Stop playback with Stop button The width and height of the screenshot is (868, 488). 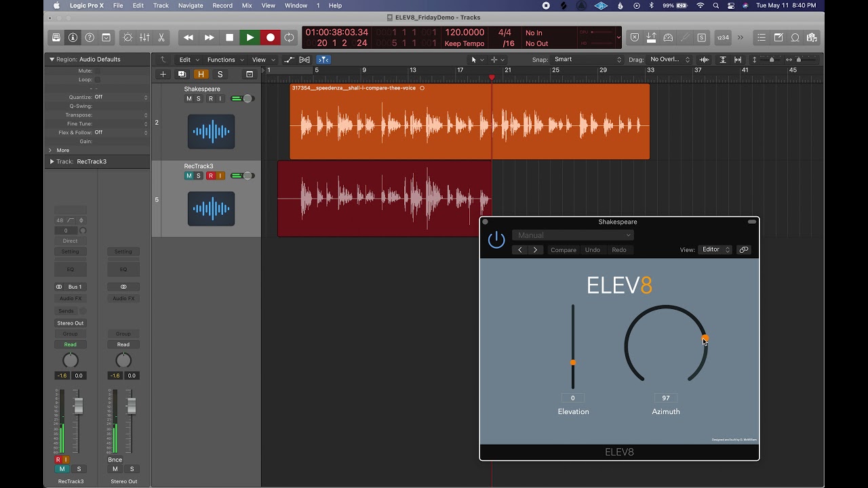pyautogui.click(x=229, y=37)
